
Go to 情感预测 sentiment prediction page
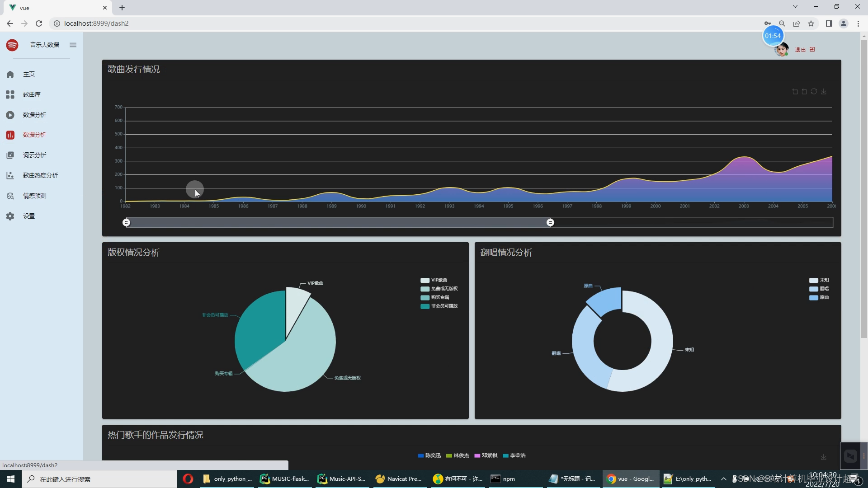click(34, 196)
